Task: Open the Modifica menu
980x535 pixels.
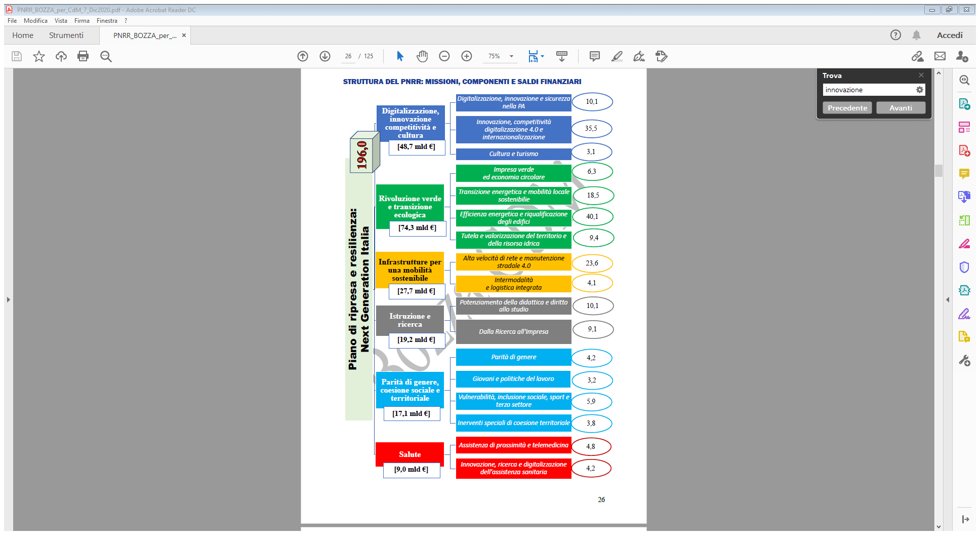Action: pos(35,21)
